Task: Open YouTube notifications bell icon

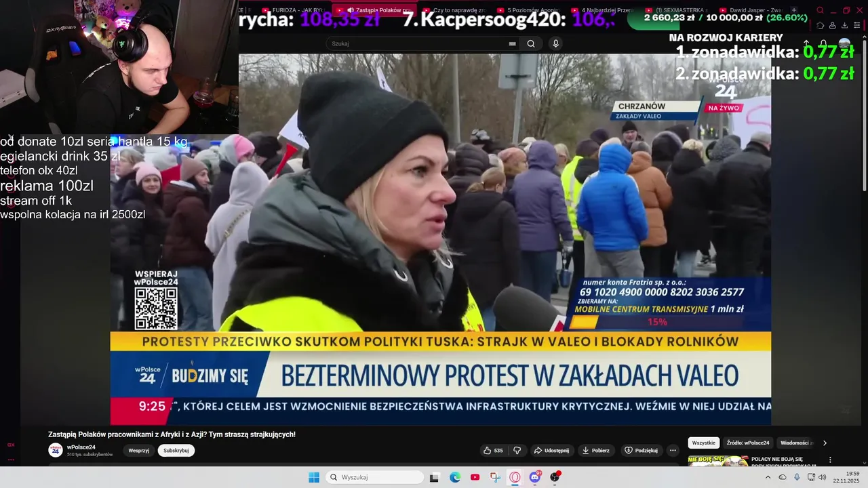Action: tap(823, 43)
